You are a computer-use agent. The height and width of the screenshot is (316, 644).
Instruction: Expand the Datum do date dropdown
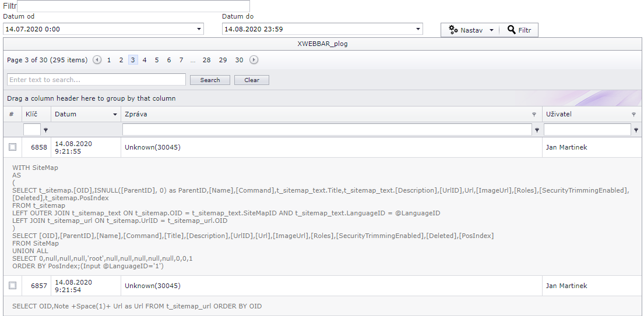418,29
